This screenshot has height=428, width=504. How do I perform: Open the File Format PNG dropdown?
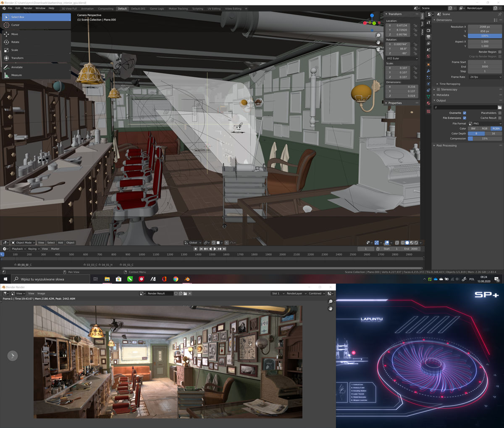tap(485, 124)
